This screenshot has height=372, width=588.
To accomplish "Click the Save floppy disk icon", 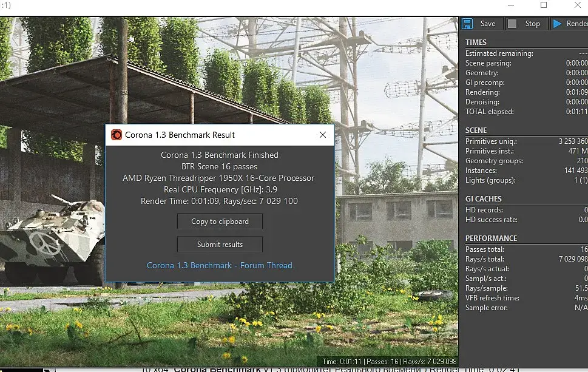I will [467, 24].
